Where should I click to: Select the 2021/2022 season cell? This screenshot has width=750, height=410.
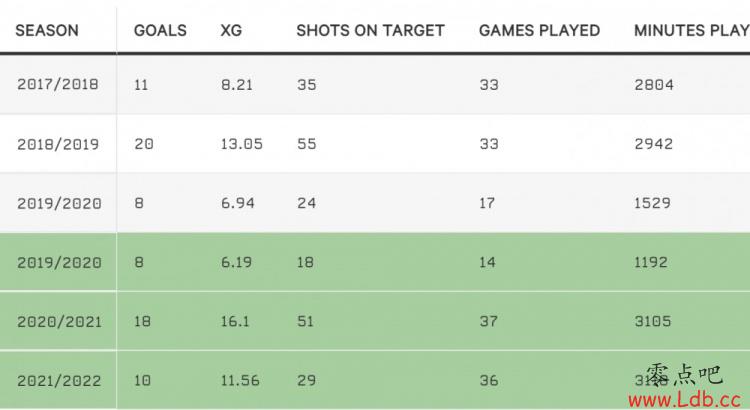(59, 381)
